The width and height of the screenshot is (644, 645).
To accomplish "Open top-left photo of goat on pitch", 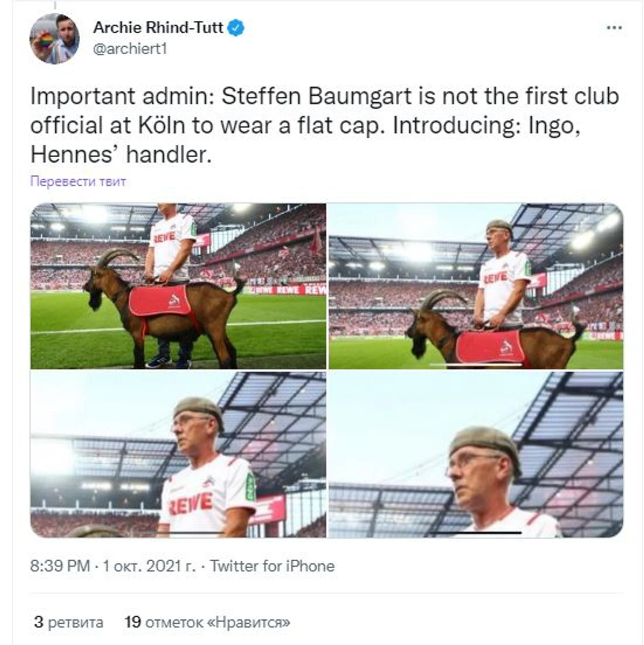I will (178, 286).
